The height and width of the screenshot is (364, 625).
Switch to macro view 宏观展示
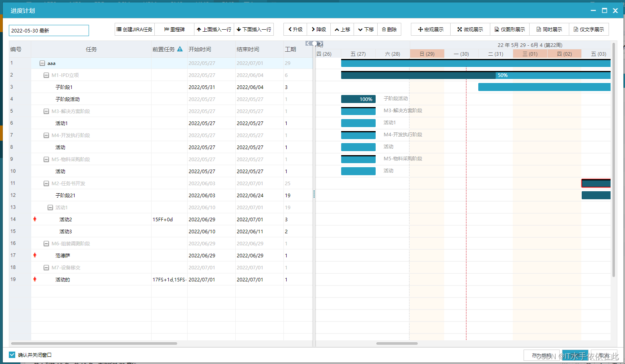click(x=431, y=29)
